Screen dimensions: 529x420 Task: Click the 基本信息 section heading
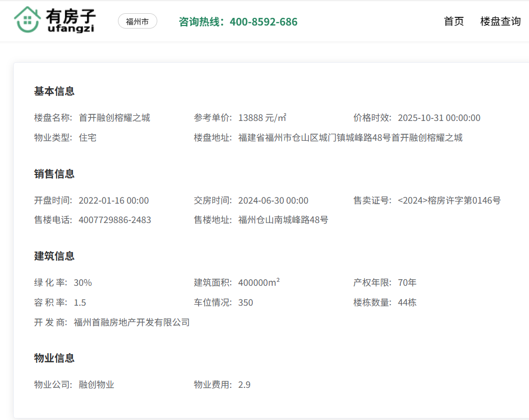coord(54,91)
